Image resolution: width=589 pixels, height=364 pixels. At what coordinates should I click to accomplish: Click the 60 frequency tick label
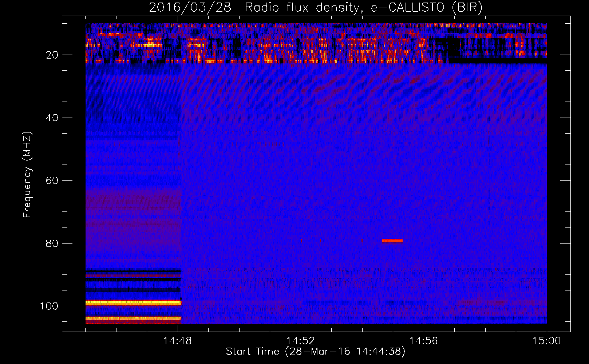click(x=52, y=181)
